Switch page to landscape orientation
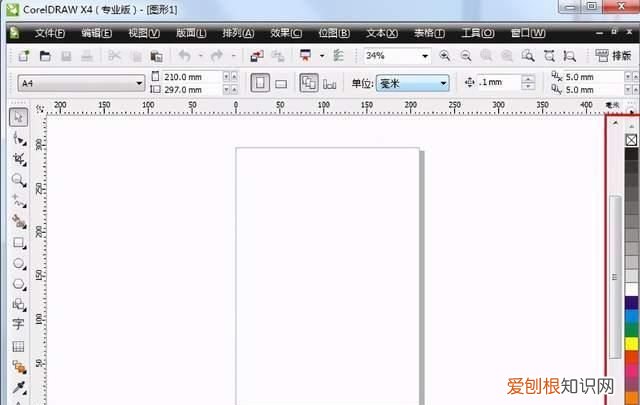The width and height of the screenshot is (640, 405). tap(281, 83)
